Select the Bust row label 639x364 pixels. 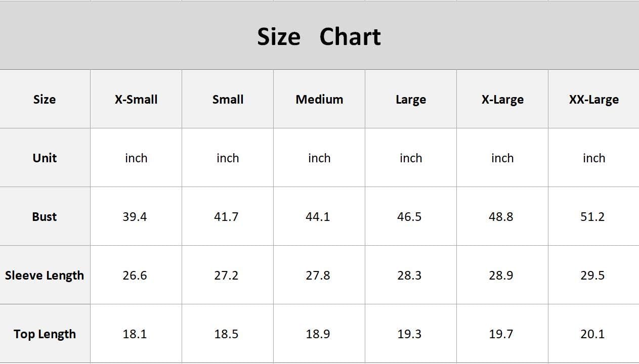pos(45,216)
